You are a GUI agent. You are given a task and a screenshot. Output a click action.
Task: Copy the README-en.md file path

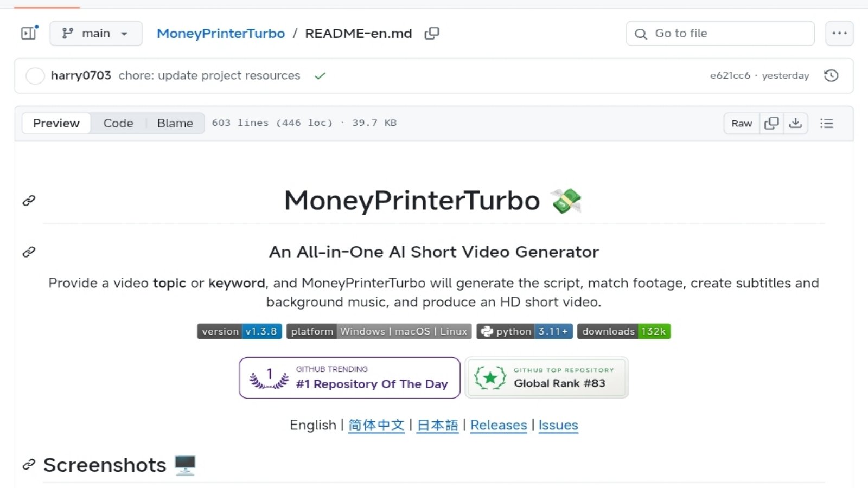(432, 33)
